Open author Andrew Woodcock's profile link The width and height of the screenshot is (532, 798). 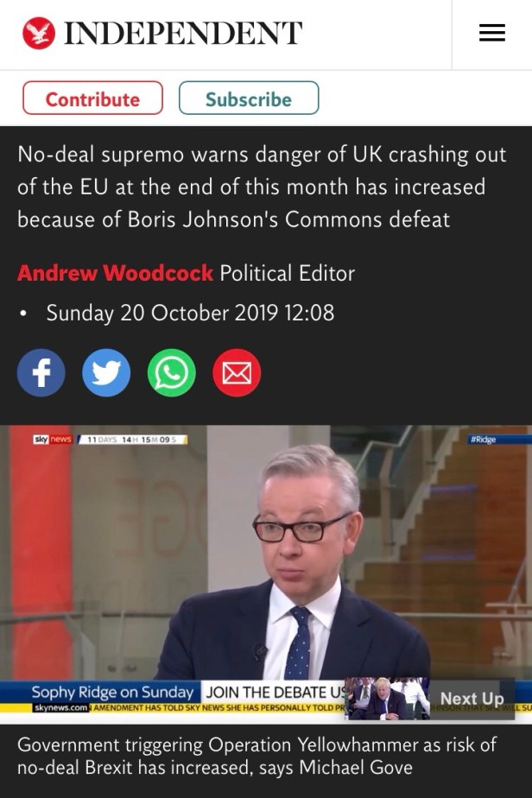coord(115,273)
